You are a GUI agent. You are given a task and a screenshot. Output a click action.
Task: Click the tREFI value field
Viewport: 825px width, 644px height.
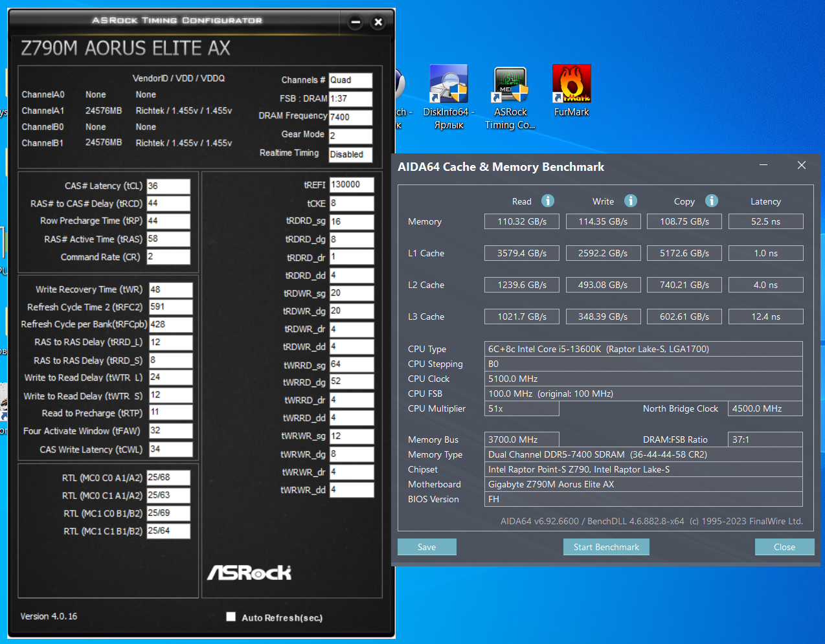click(352, 185)
